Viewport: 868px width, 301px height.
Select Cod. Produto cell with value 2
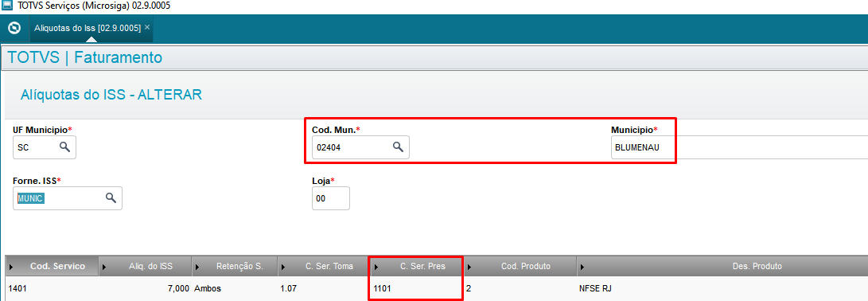(x=520, y=289)
